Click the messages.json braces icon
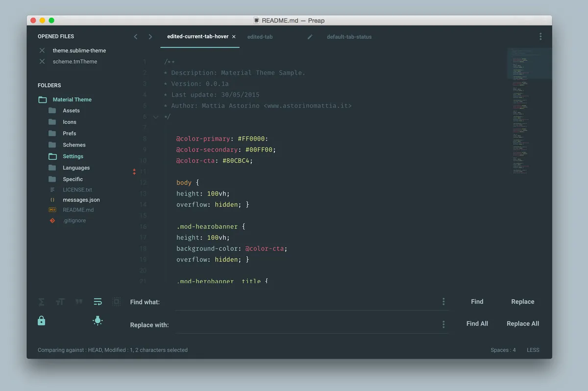The height and width of the screenshot is (391, 588). click(52, 200)
